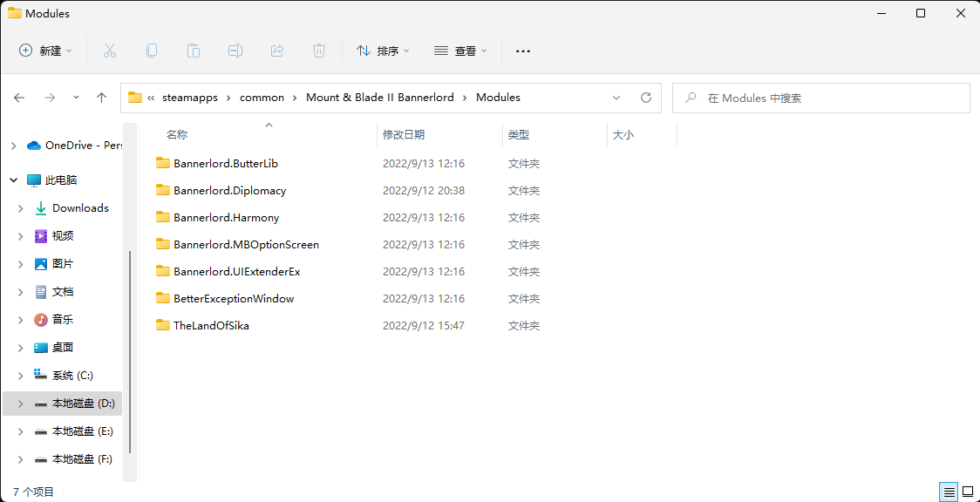Viewport: 980px width, 502px height.
Task: Select the Bannerlord.Harmony folder name
Action: point(226,218)
